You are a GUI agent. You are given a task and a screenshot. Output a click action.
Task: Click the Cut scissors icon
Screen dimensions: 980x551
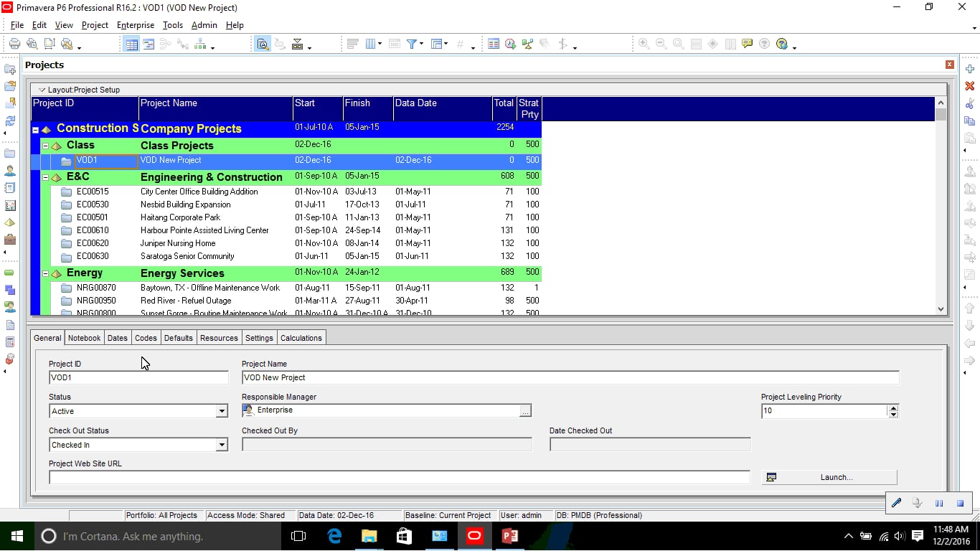click(x=970, y=103)
